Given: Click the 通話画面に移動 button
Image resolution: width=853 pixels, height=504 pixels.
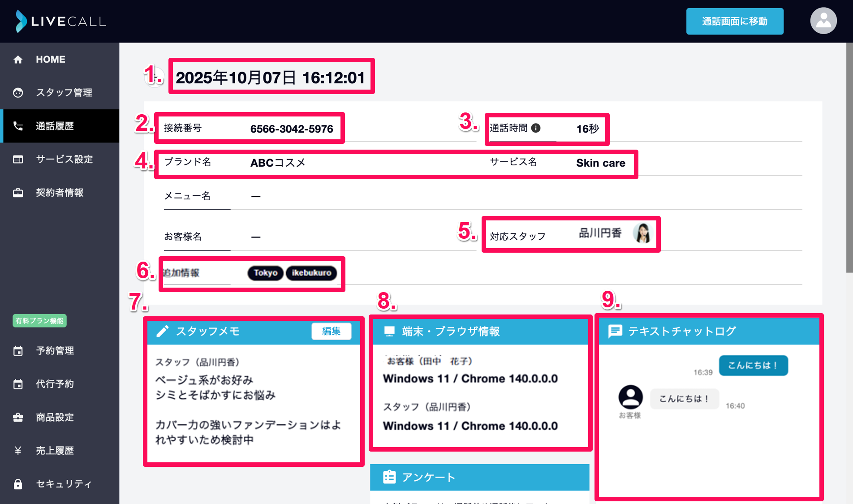Looking at the screenshot, I should [x=735, y=21].
